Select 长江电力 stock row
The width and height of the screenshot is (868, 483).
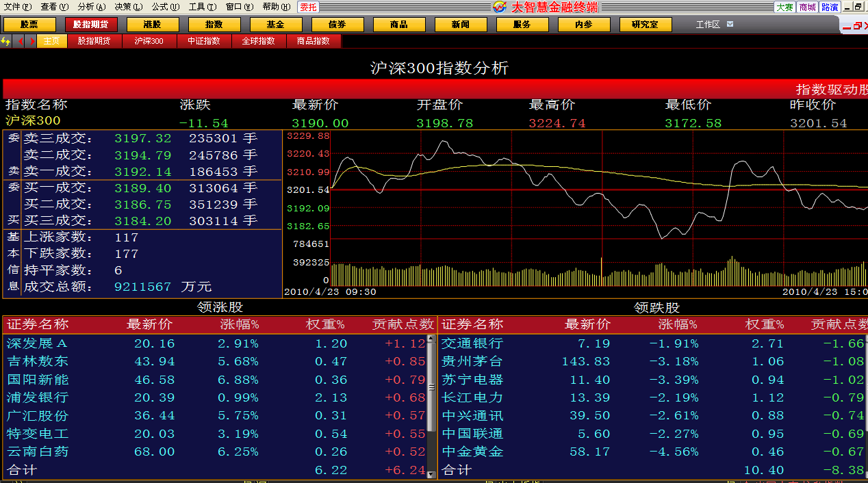(653, 397)
